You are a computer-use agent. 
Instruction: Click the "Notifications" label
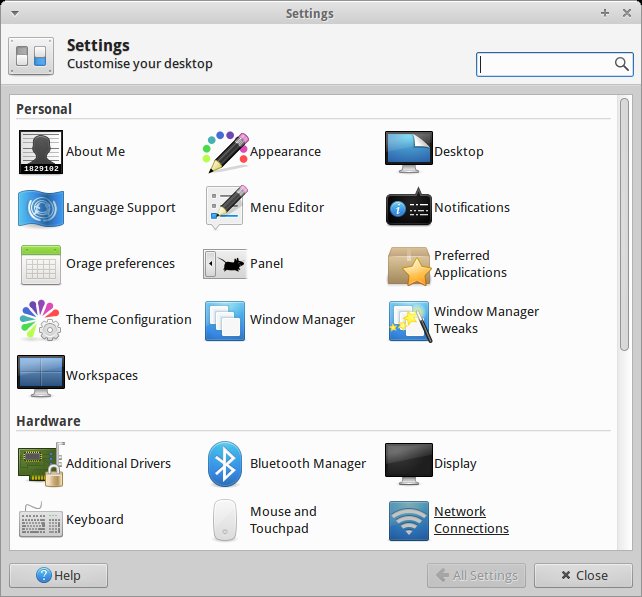click(472, 207)
